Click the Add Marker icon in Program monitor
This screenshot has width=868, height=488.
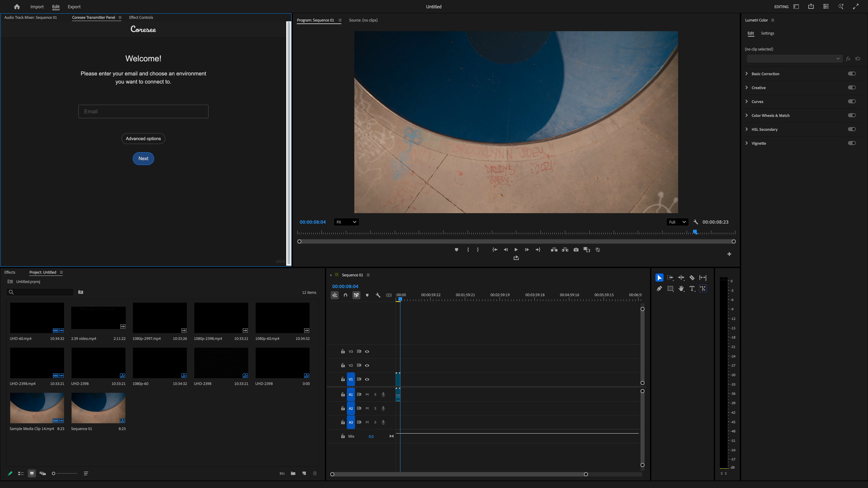pyautogui.click(x=456, y=250)
